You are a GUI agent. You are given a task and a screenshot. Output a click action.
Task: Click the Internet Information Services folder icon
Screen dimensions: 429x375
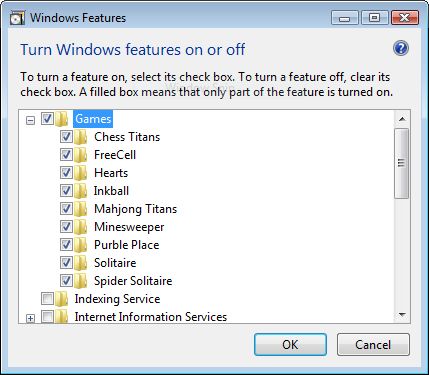(x=62, y=317)
